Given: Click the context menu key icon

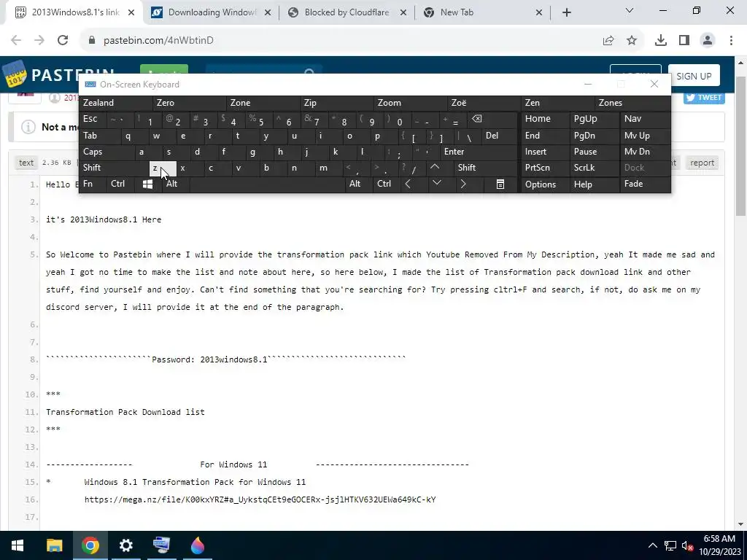Looking at the screenshot, I should (500, 184).
